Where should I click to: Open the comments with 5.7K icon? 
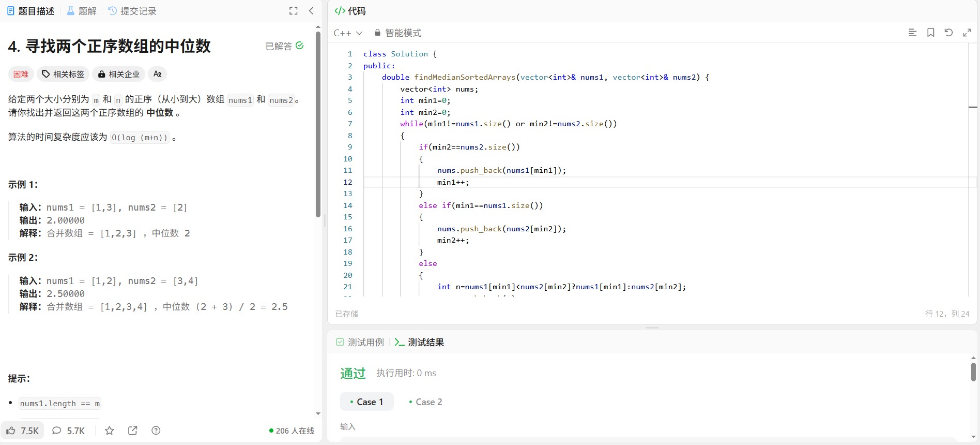click(x=68, y=431)
